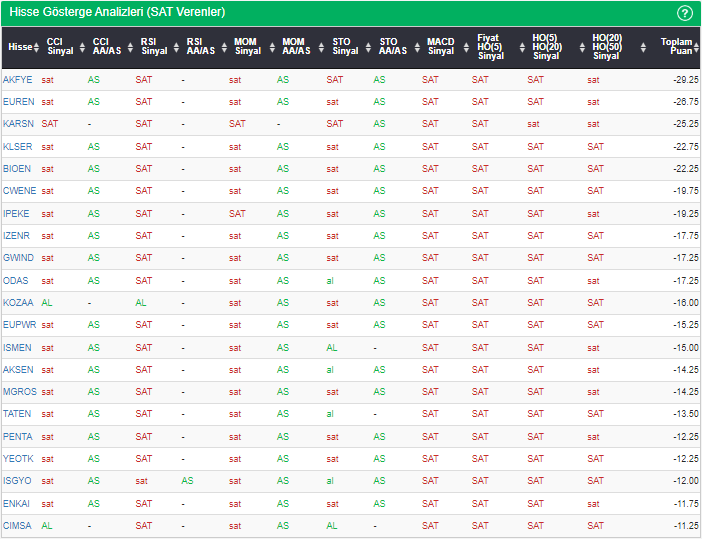Sort by Toplam Puan column arrows
Viewport: 702px width, 539px height.
(x=696, y=47)
